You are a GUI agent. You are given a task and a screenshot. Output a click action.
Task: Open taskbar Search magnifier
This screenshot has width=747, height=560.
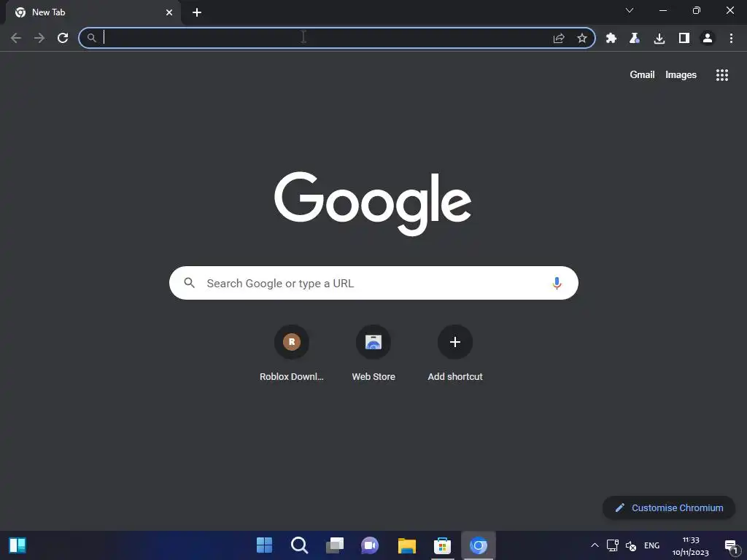(300, 545)
